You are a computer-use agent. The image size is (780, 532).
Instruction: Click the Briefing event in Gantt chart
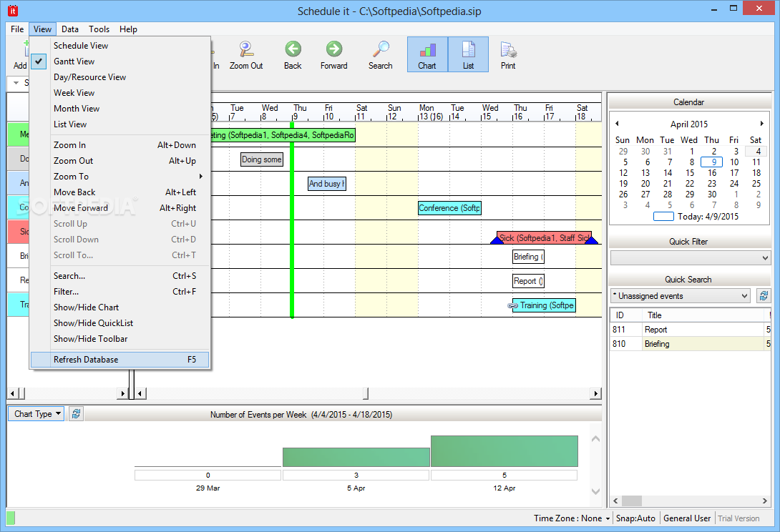pos(528,257)
